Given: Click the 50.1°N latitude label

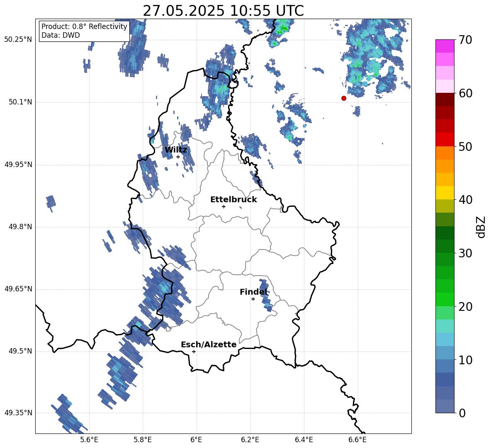Looking at the screenshot, I should click(20, 102).
